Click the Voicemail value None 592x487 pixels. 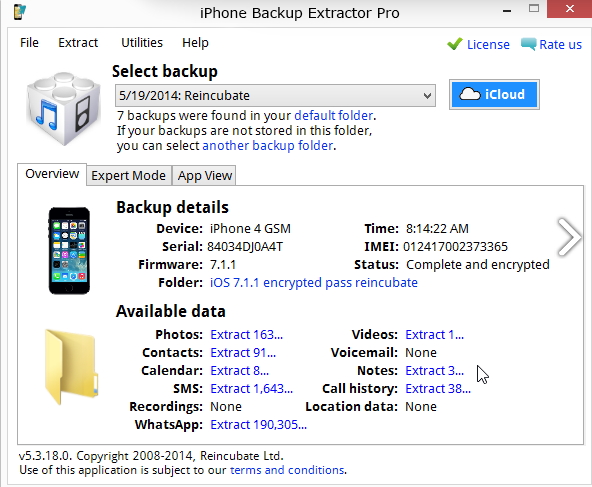[421, 353]
